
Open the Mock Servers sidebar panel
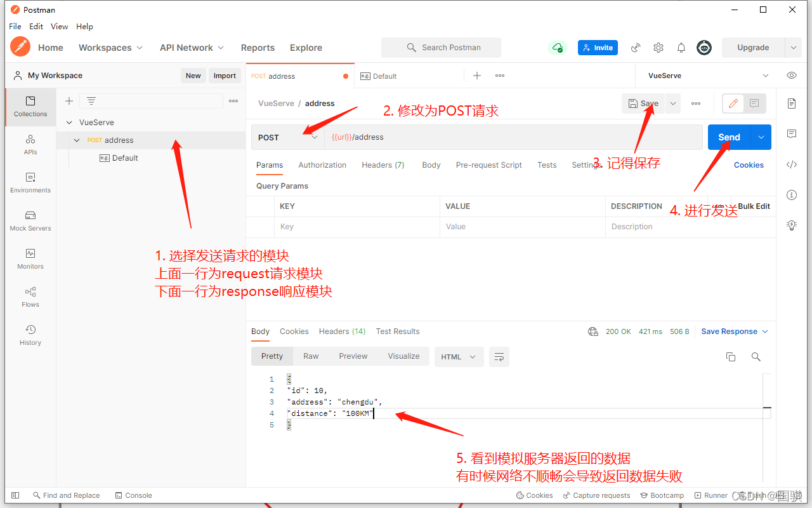[x=30, y=221]
